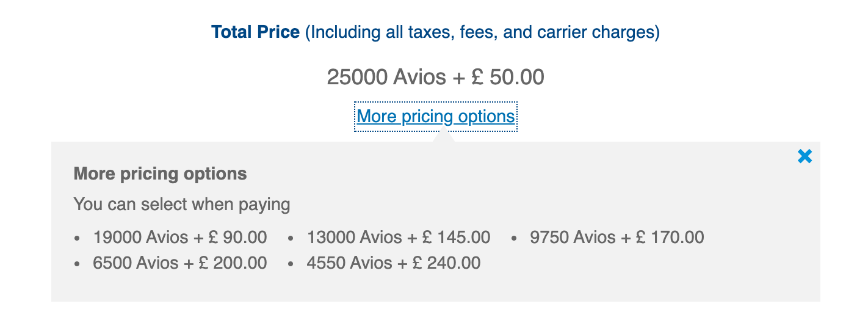Screen dimensions: 868x320
Task: Click the taxes, fees, and carrier charges note
Action: coord(482,32)
